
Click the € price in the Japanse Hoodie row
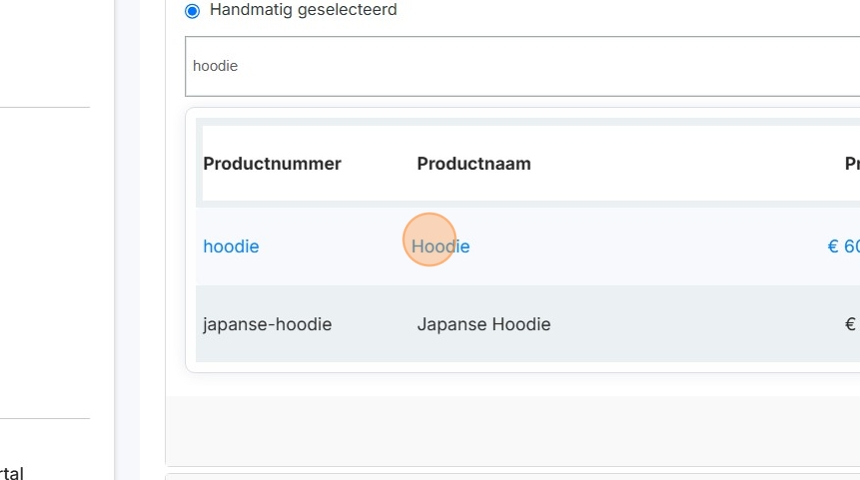click(850, 324)
